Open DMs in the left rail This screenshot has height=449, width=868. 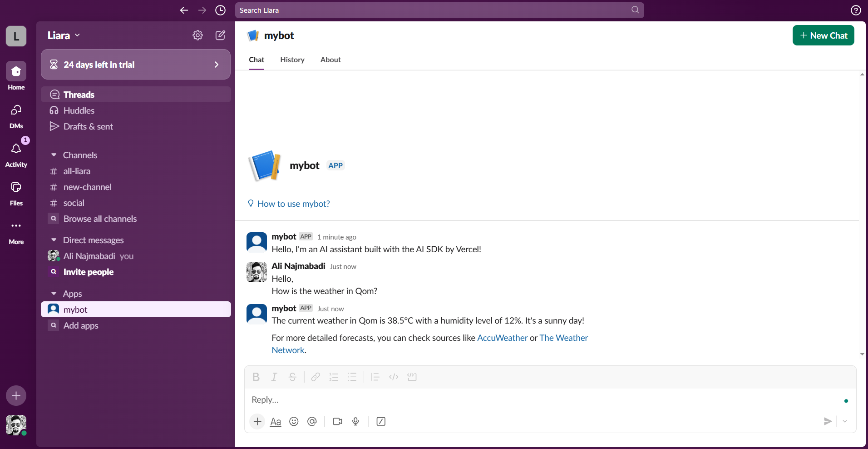pyautogui.click(x=16, y=116)
